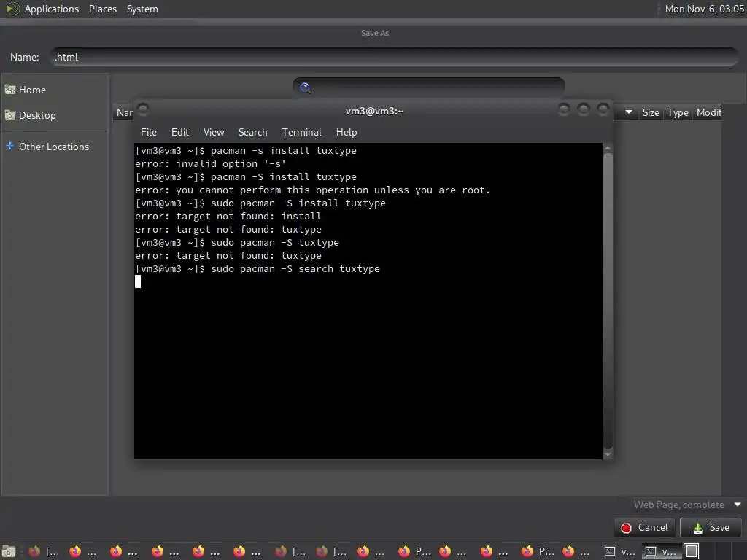747x560 pixels.
Task: Click the error about needing root
Action: coord(312,190)
